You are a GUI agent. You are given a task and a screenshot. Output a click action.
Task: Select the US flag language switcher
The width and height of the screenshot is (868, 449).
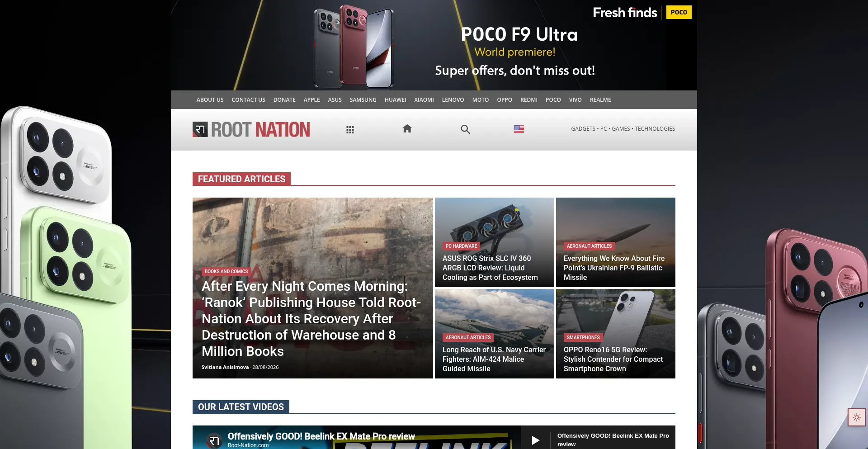519,129
